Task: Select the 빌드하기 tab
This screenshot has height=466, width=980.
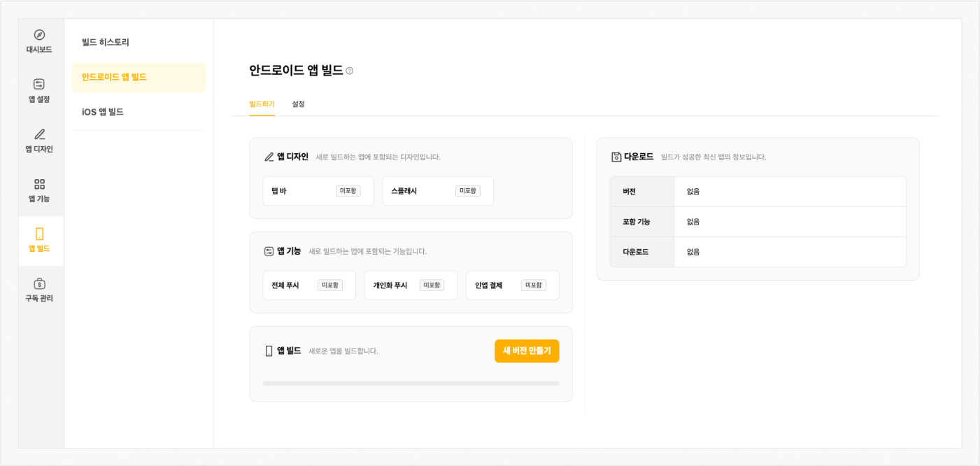Action: 262,104
